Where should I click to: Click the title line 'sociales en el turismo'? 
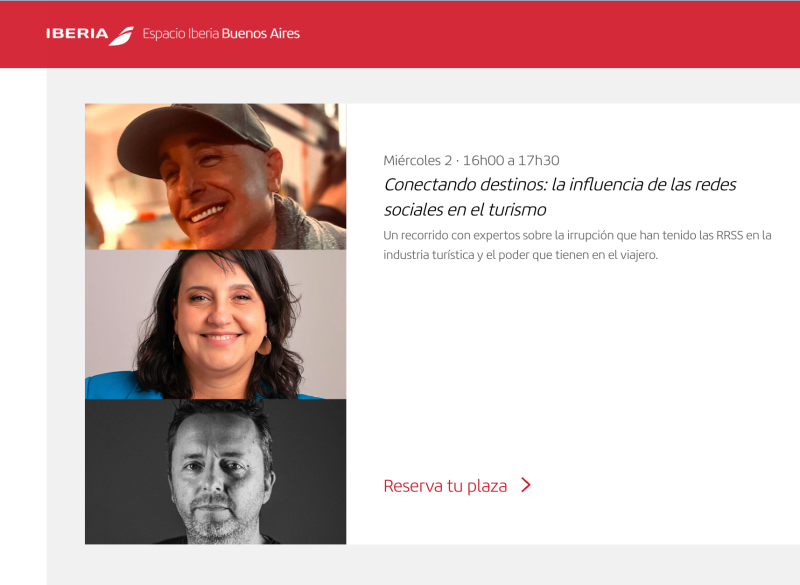point(465,210)
